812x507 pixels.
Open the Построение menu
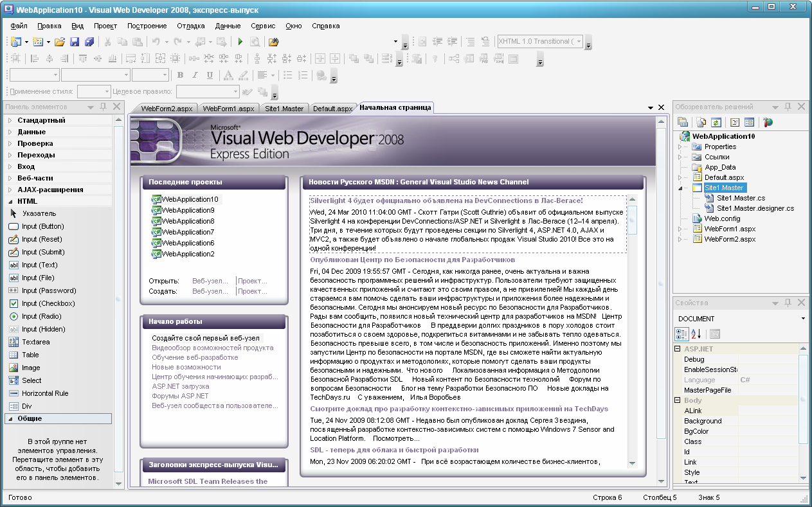[147, 26]
